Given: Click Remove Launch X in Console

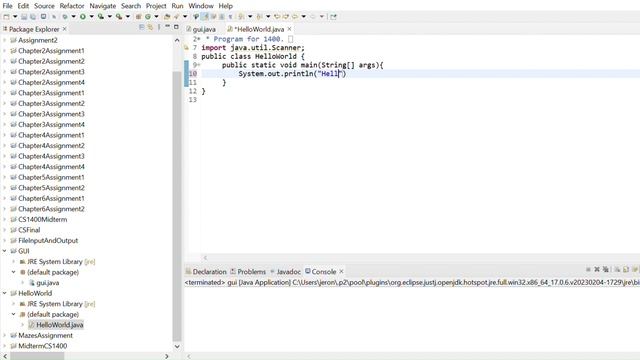Looking at the screenshot, I should pos(597,269).
